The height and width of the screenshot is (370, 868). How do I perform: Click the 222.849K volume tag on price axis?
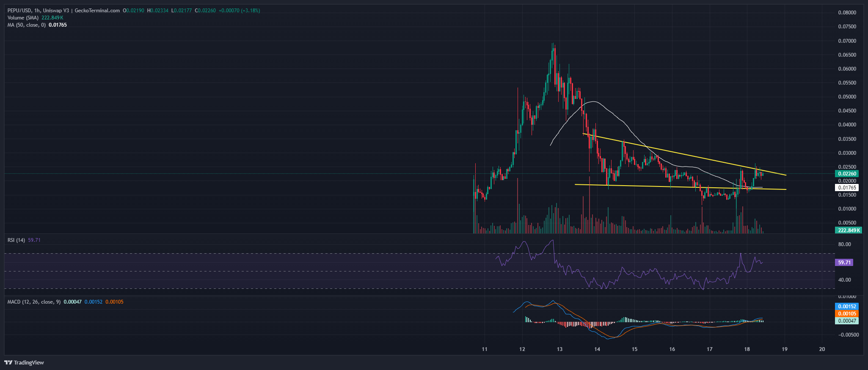(x=849, y=230)
